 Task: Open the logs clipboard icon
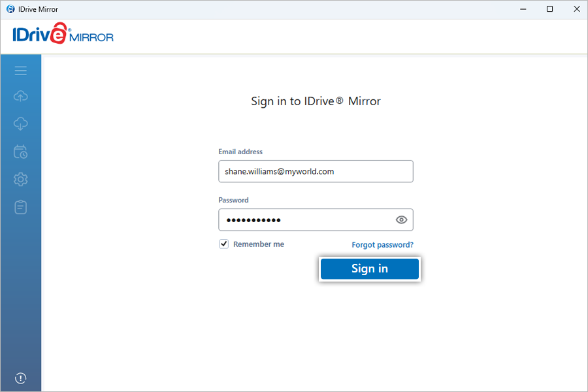tap(21, 206)
